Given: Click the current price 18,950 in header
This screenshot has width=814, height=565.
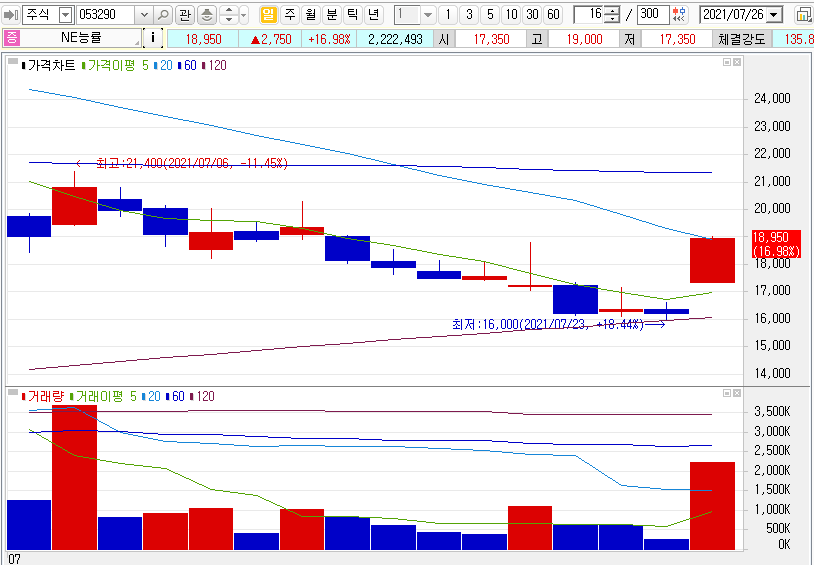Looking at the screenshot, I should pyautogui.click(x=203, y=39).
